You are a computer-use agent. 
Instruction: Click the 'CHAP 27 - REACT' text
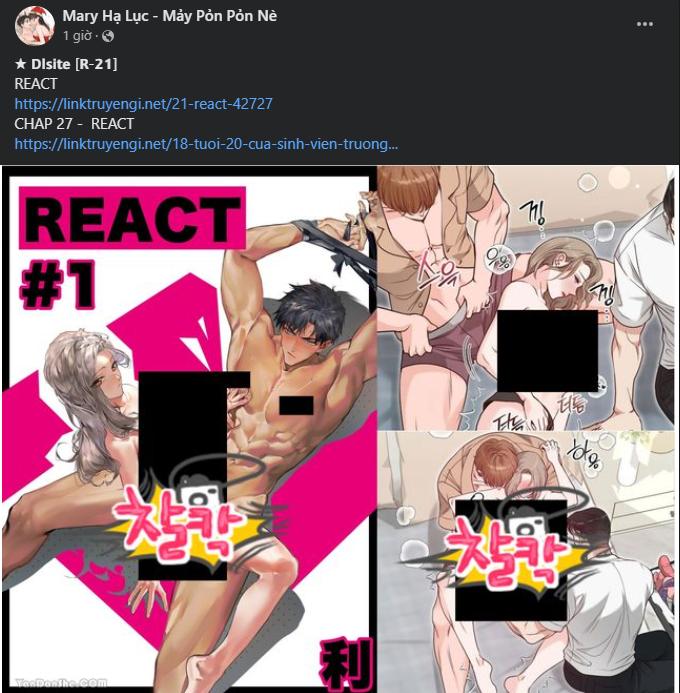74,124
